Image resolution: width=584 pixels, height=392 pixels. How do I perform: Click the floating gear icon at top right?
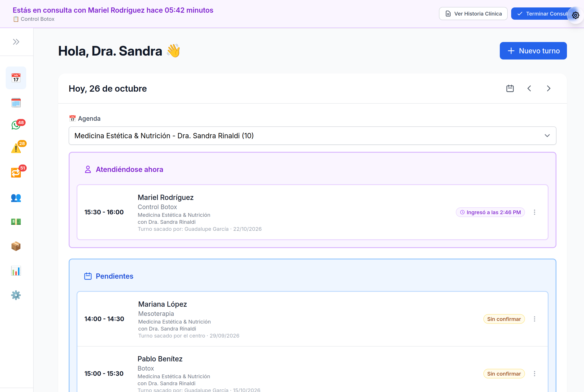click(575, 15)
